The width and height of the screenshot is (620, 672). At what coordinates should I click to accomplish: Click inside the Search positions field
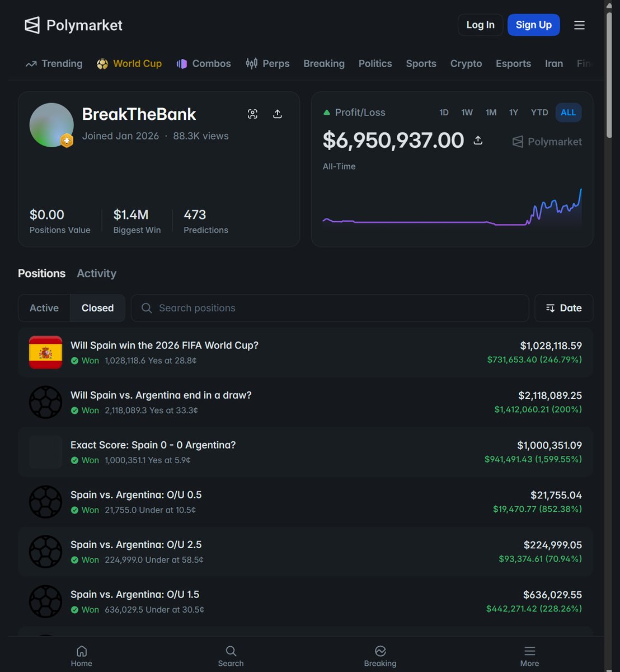(x=330, y=308)
